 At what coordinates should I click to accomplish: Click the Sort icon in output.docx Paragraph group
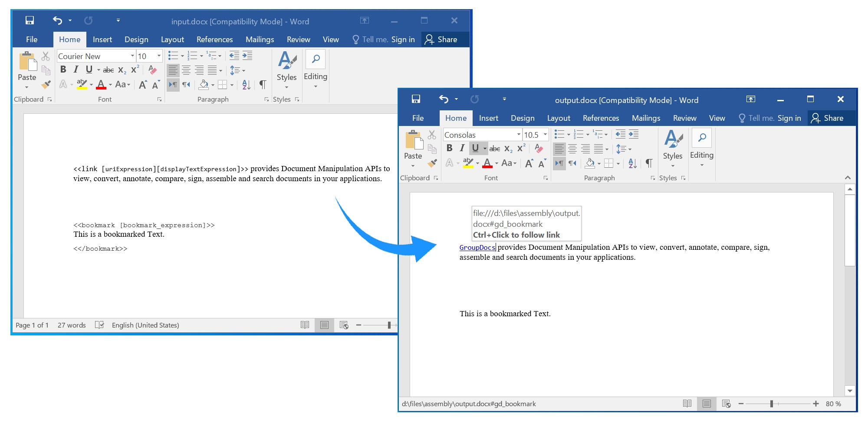632,163
